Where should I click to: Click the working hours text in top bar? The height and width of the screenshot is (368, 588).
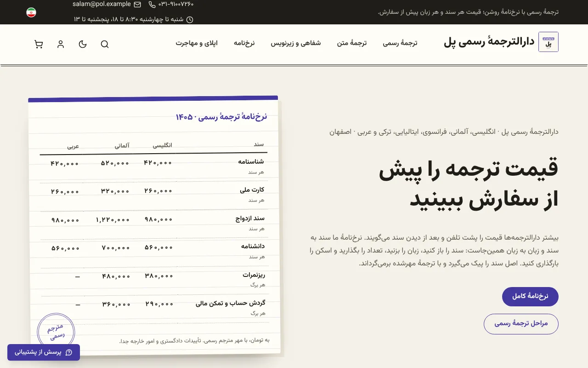pos(129,19)
